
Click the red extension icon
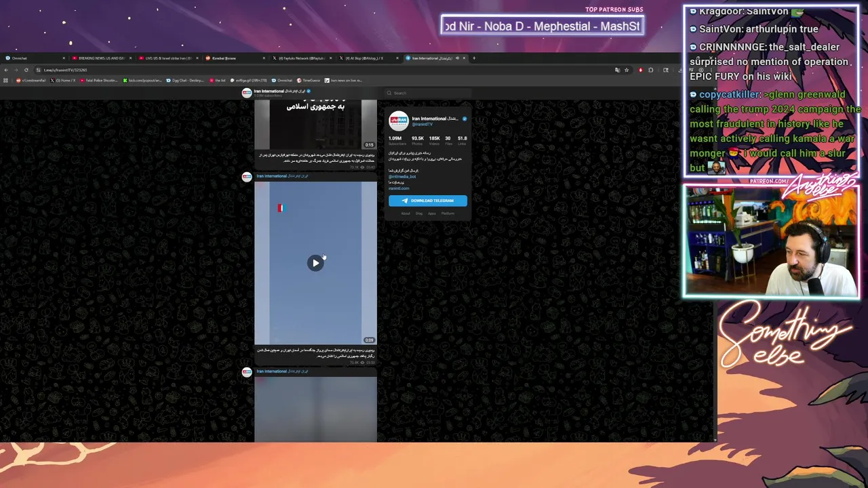[x=640, y=70]
